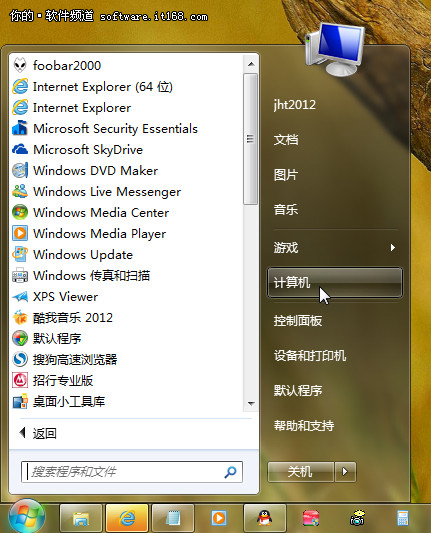Click the Windows Update icon
The height and width of the screenshot is (533, 431).
click(x=20, y=255)
